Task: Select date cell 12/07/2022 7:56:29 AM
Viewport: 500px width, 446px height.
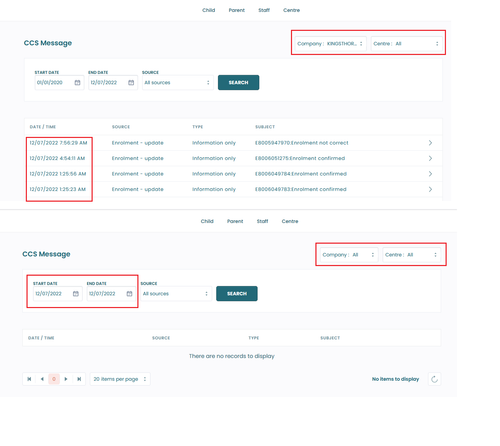Action: (58, 143)
